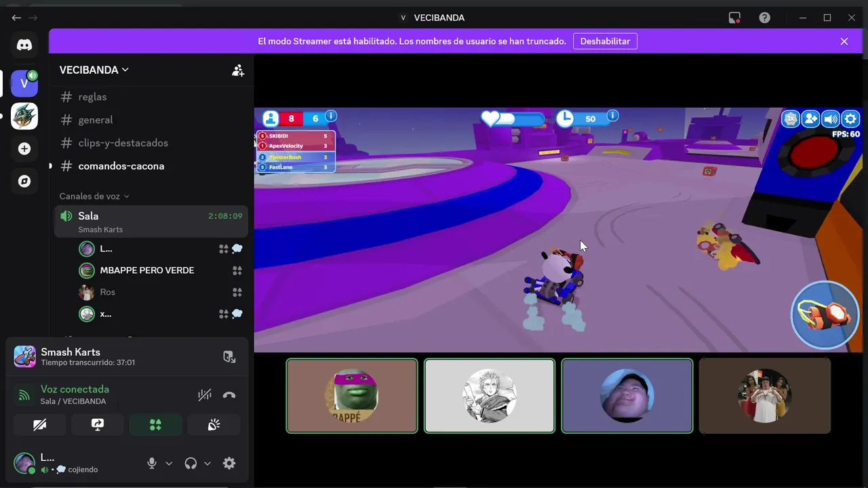Click the Add a Server plus icon
This screenshot has width=868, height=488.
point(24,149)
